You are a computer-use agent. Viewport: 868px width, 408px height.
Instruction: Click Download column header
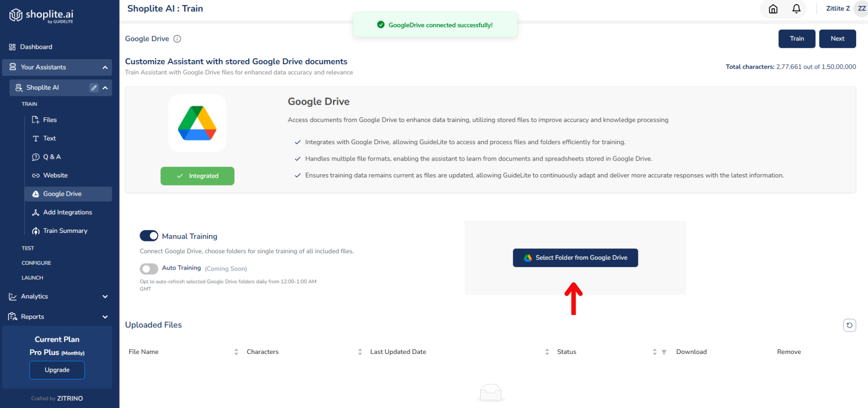pyautogui.click(x=691, y=352)
